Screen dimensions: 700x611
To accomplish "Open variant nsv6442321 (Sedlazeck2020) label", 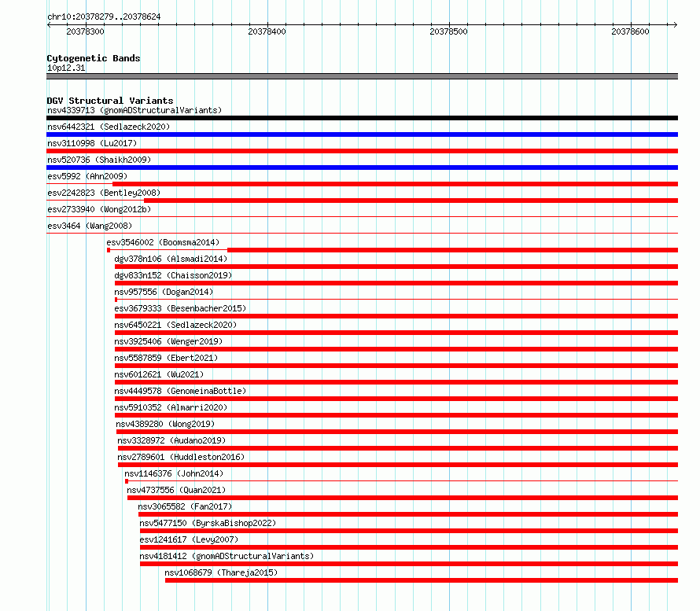I will (109, 127).
